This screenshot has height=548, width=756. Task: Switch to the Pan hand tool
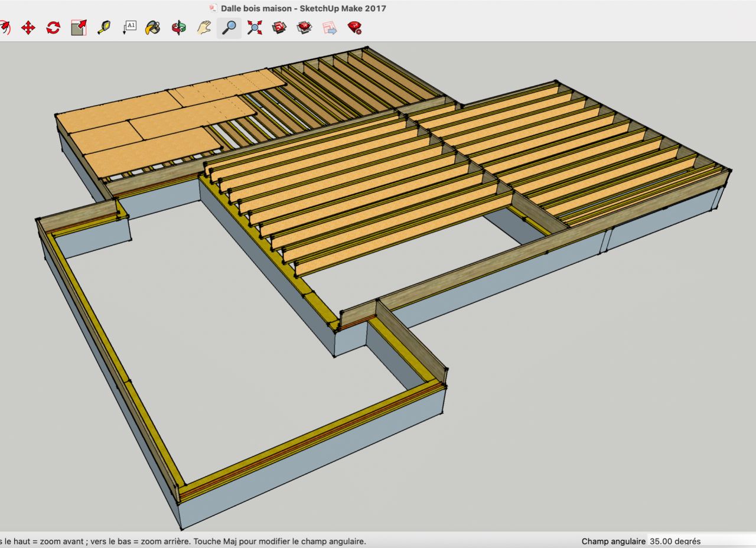(x=204, y=28)
